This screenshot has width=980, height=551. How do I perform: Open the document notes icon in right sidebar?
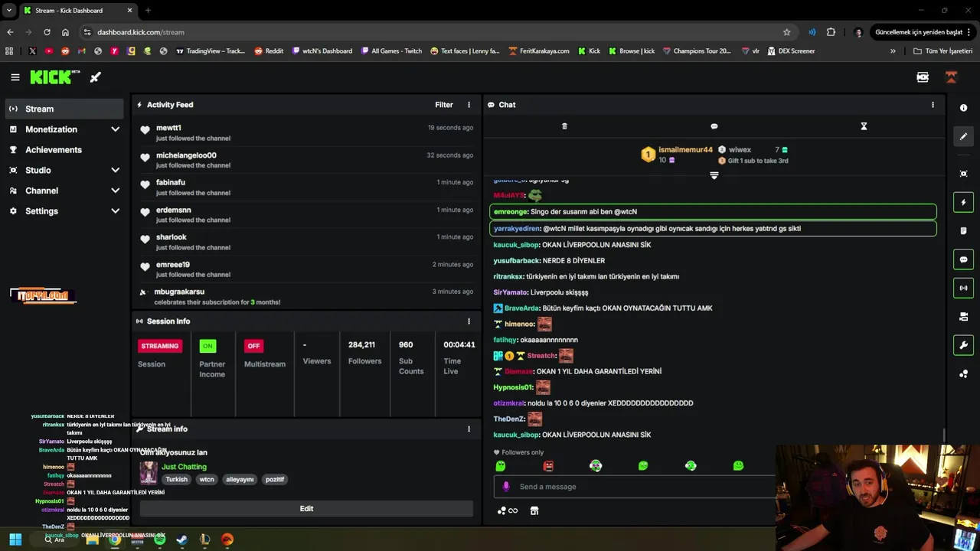(963, 231)
